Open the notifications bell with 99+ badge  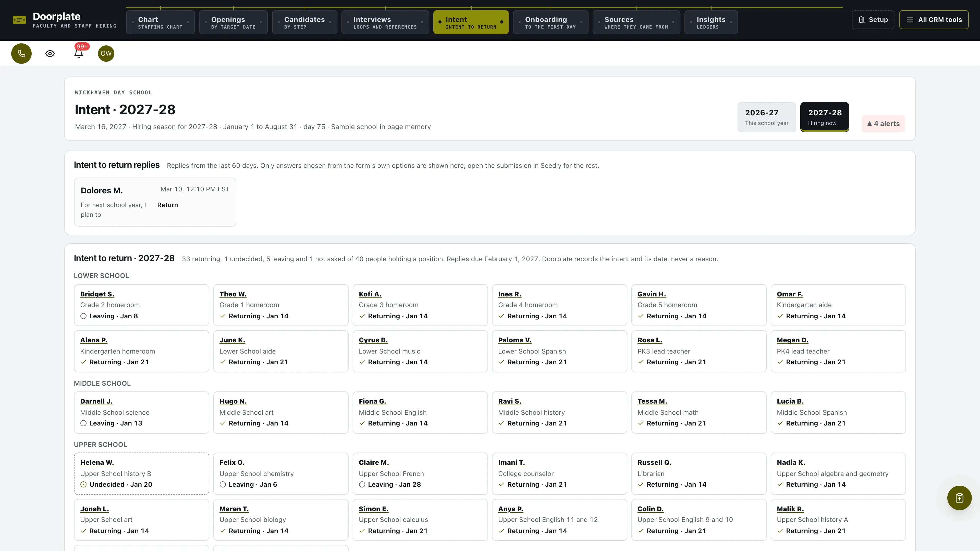79,53
